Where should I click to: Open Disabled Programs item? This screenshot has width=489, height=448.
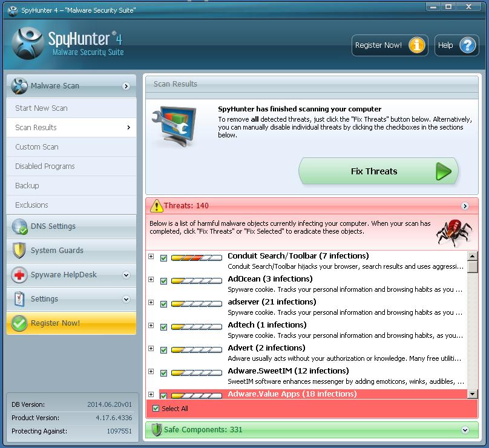[x=71, y=166]
